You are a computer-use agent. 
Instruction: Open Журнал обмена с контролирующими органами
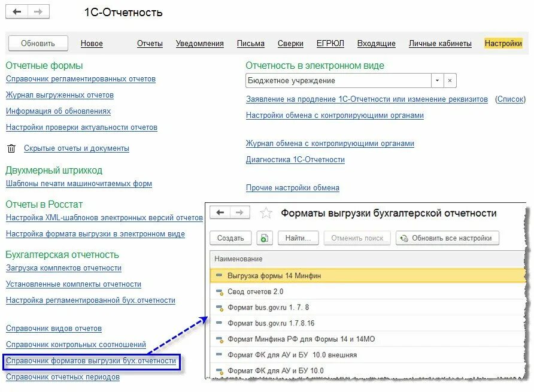click(330, 144)
